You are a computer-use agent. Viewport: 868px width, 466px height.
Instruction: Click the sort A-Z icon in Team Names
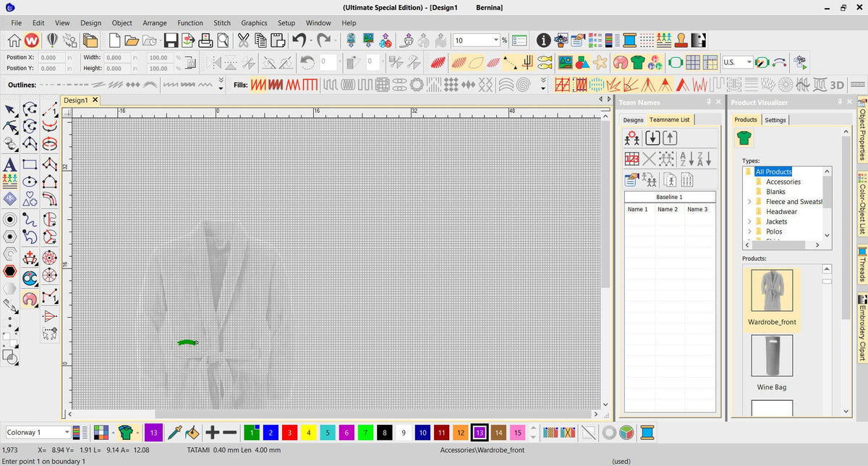tap(687, 159)
